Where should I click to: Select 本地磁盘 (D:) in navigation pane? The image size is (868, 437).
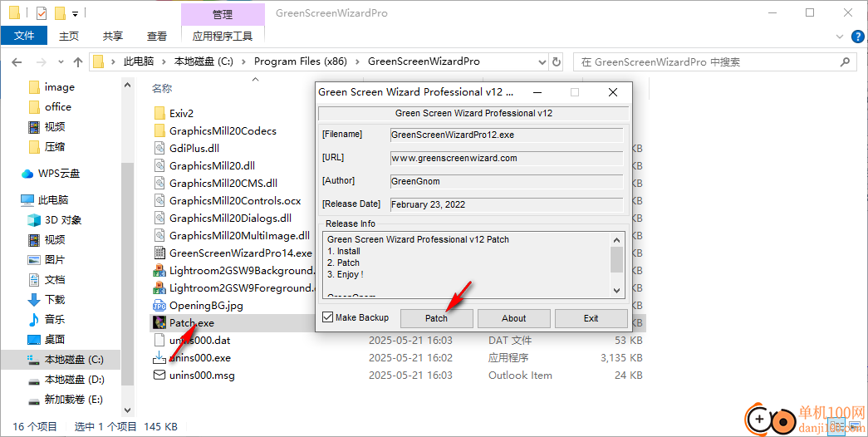pos(74,380)
